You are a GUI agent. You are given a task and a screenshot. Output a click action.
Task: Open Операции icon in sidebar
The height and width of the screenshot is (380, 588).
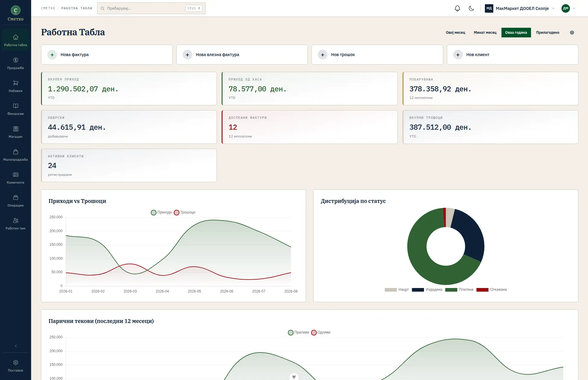(x=16, y=198)
